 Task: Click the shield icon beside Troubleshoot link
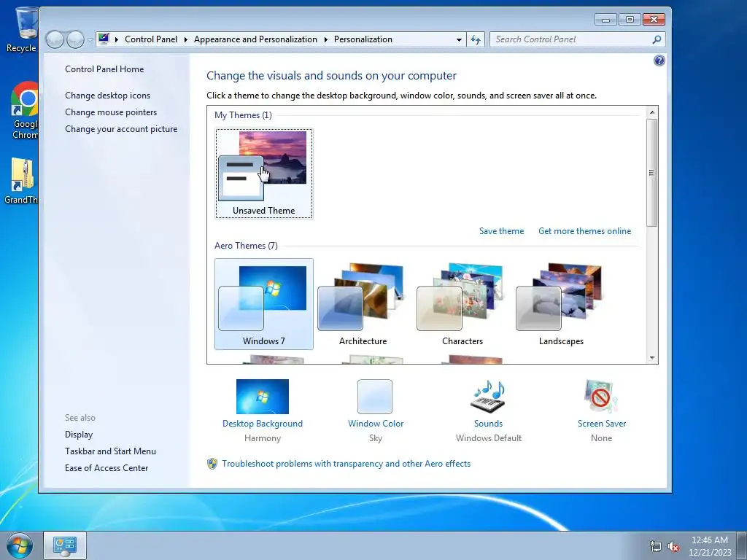point(212,464)
